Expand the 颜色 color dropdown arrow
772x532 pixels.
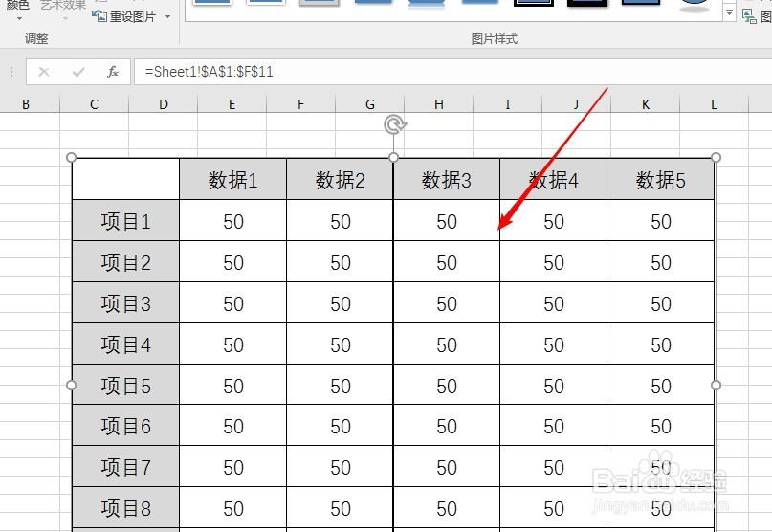[19, 19]
